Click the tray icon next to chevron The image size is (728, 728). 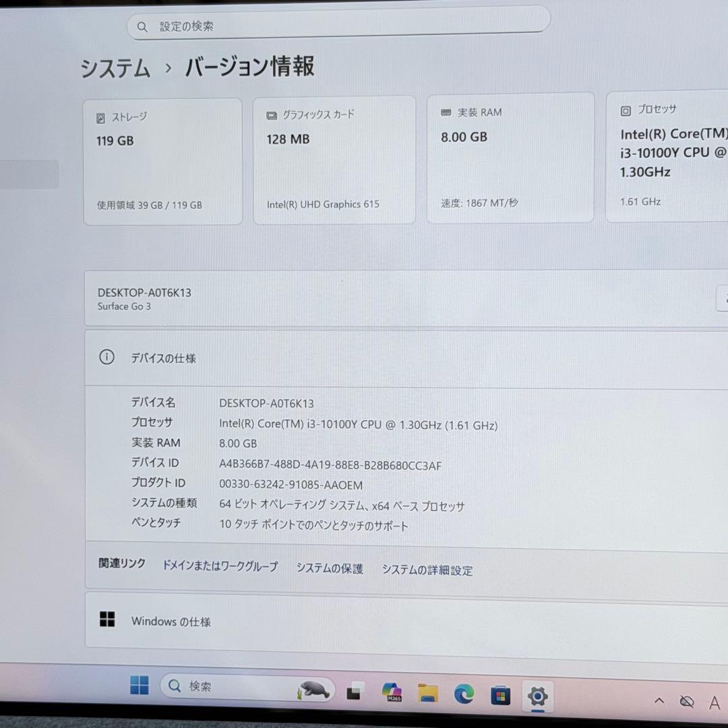click(686, 701)
